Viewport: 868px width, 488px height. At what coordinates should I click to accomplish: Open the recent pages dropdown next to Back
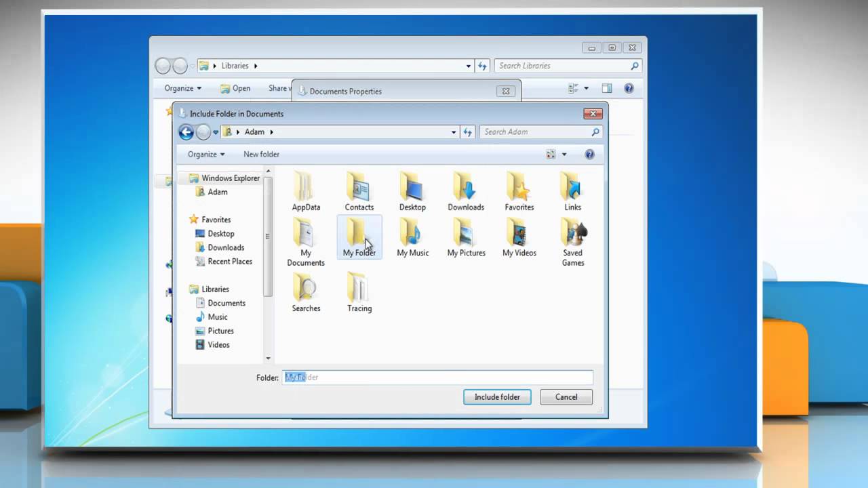216,132
